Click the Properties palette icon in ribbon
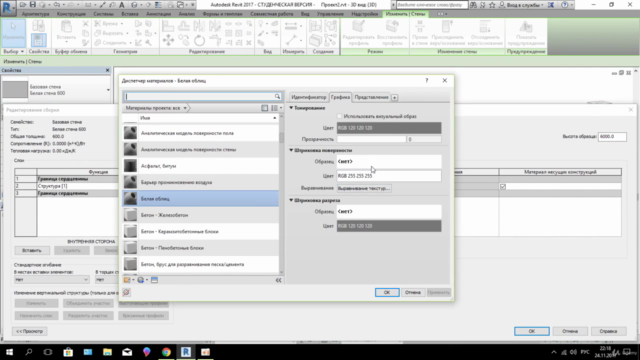The image size is (640, 360). tap(38, 40)
